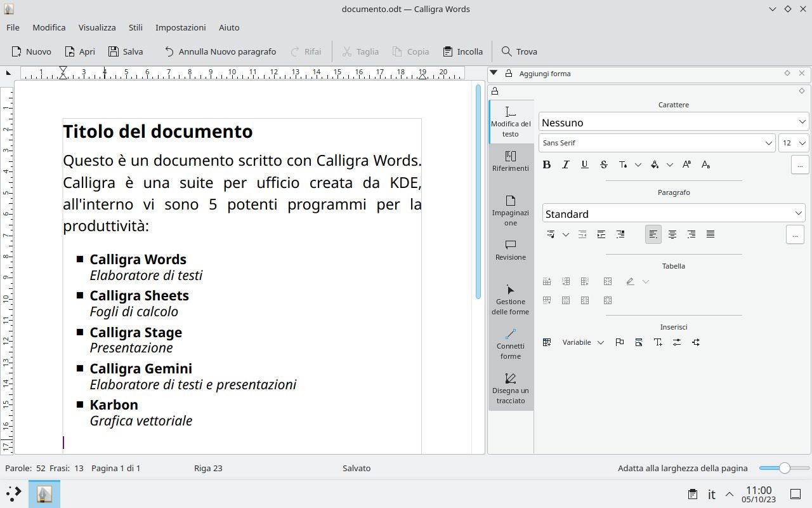This screenshot has height=508, width=812.
Task: Open the Revisione tool
Action: 510,250
